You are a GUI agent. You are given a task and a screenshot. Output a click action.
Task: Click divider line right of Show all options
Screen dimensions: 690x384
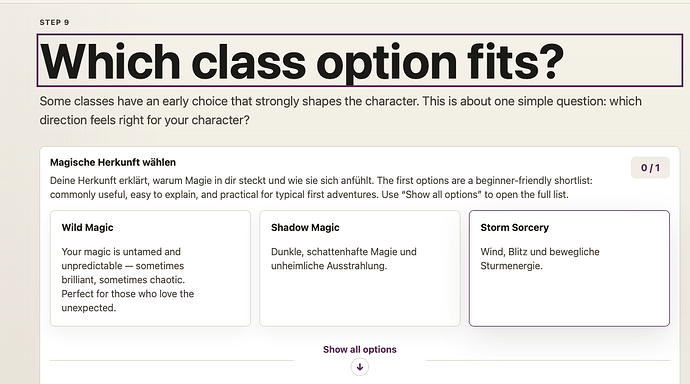(548, 360)
